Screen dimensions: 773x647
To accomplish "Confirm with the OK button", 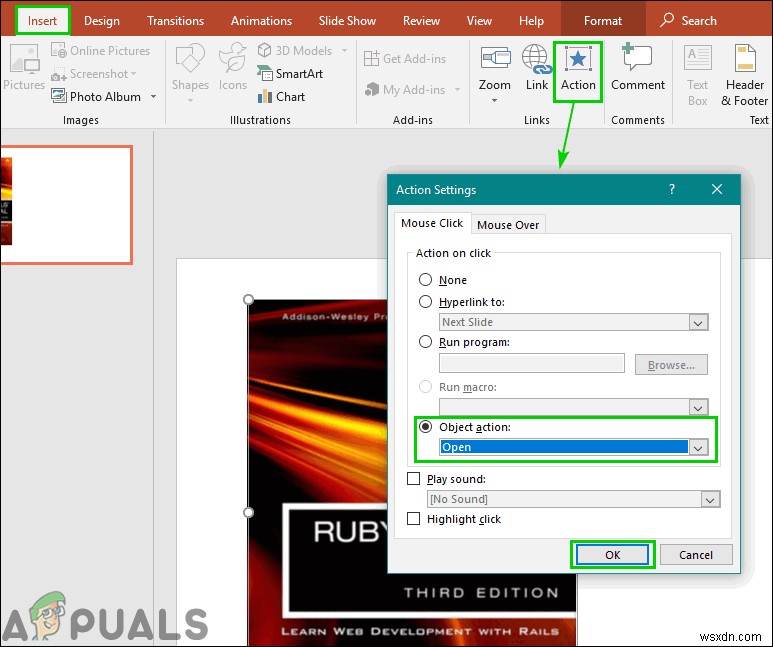I will point(612,555).
